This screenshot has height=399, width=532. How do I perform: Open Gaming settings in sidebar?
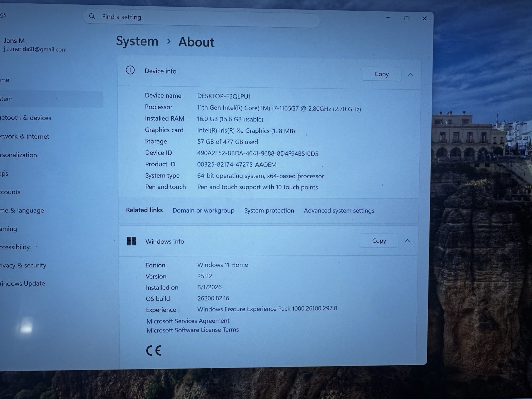pyautogui.click(x=9, y=229)
